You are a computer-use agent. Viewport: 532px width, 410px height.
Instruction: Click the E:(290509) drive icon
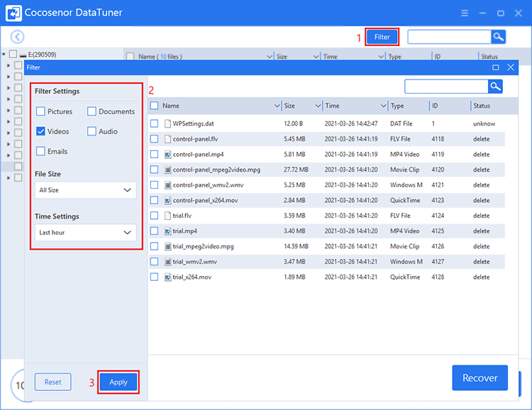23,55
